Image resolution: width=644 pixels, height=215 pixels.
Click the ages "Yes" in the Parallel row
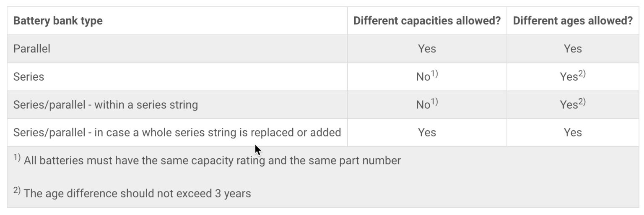coord(573,49)
